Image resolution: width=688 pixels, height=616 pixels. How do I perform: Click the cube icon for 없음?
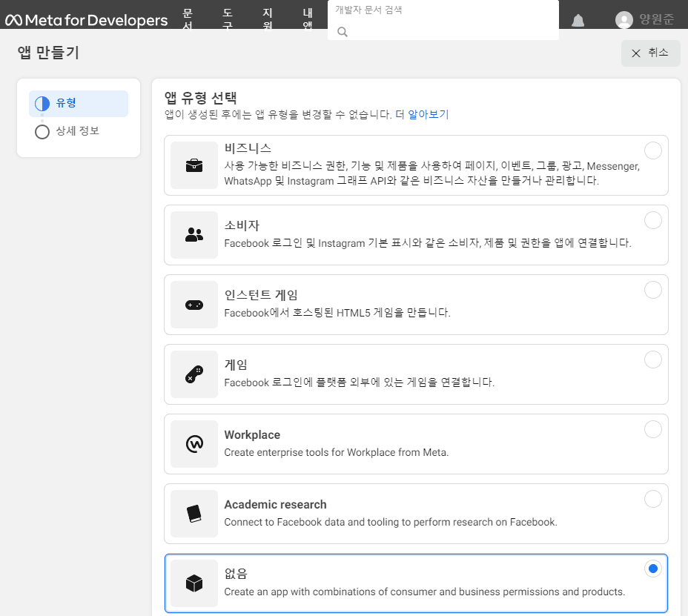pos(194,583)
